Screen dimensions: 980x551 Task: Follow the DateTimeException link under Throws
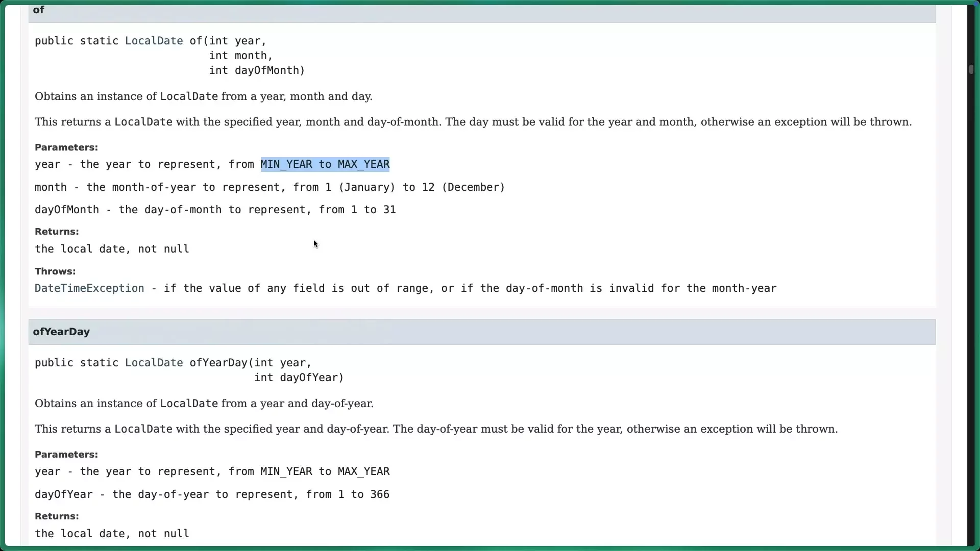click(89, 288)
